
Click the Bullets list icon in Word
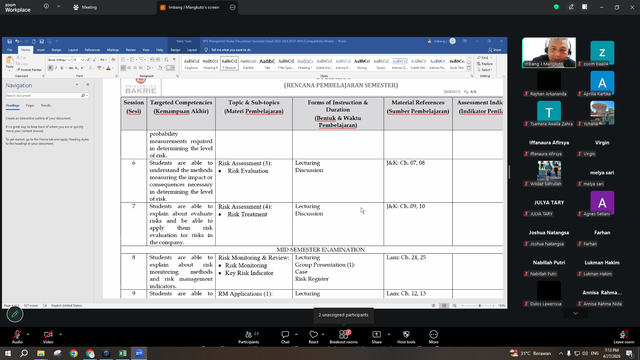click(x=123, y=60)
